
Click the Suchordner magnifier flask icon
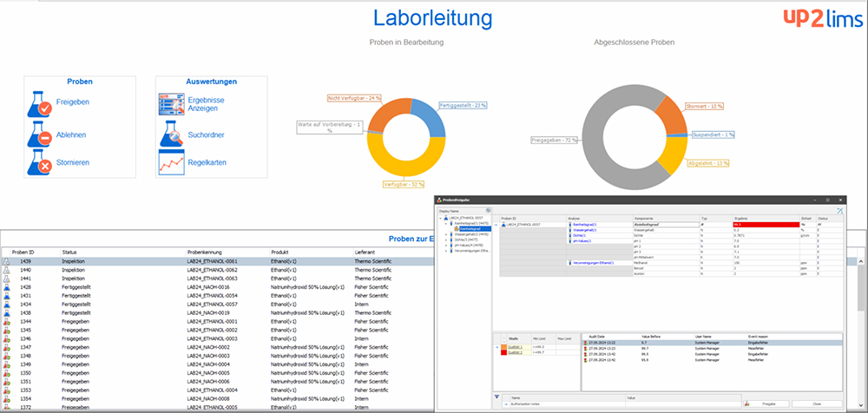[x=172, y=134]
